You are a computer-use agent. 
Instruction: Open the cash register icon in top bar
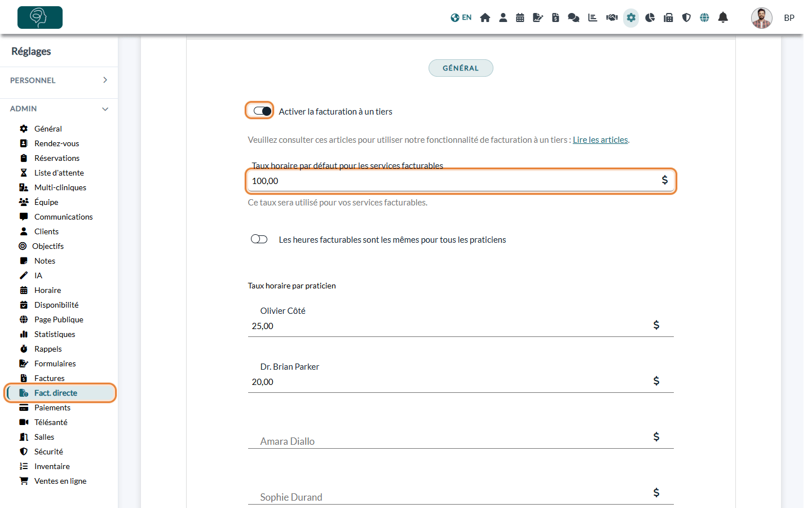pos(668,17)
